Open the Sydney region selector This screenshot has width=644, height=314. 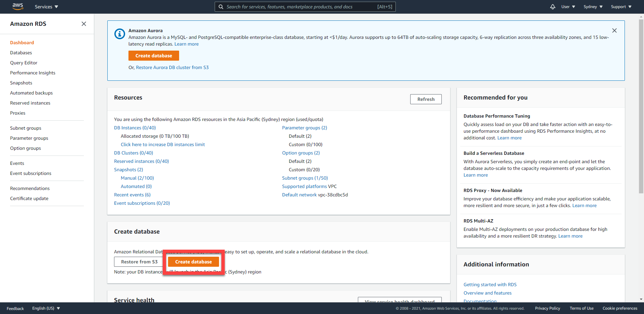tap(592, 6)
